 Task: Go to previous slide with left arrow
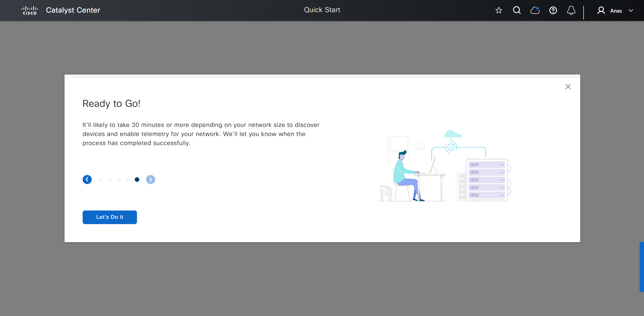(87, 180)
